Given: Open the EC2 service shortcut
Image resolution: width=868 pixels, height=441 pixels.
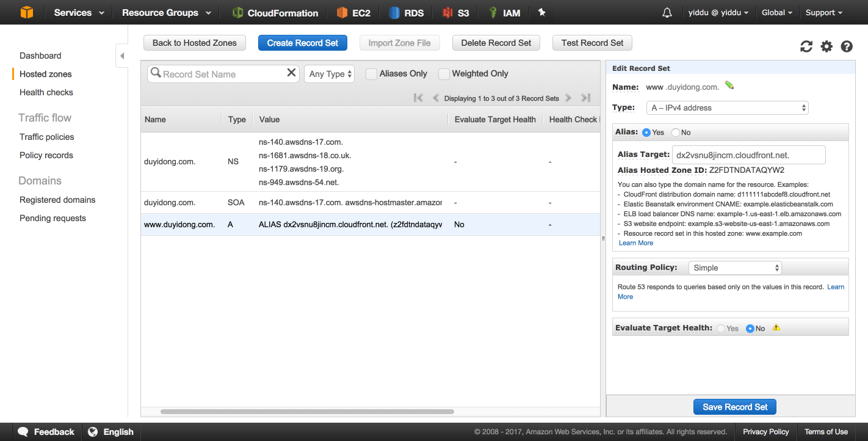Looking at the screenshot, I should tap(353, 13).
